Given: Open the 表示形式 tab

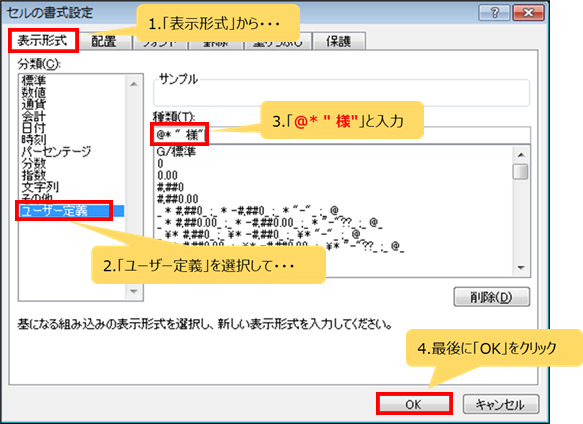Looking at the screenshot, I should point(42,41).
